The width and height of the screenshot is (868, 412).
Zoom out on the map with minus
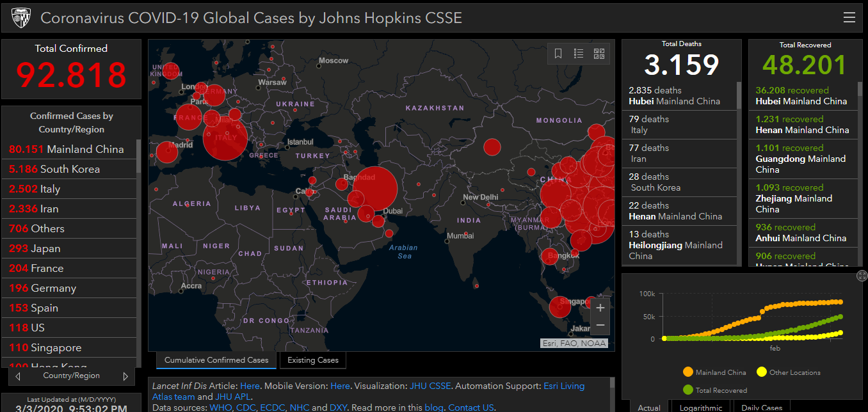pos(600,326)
